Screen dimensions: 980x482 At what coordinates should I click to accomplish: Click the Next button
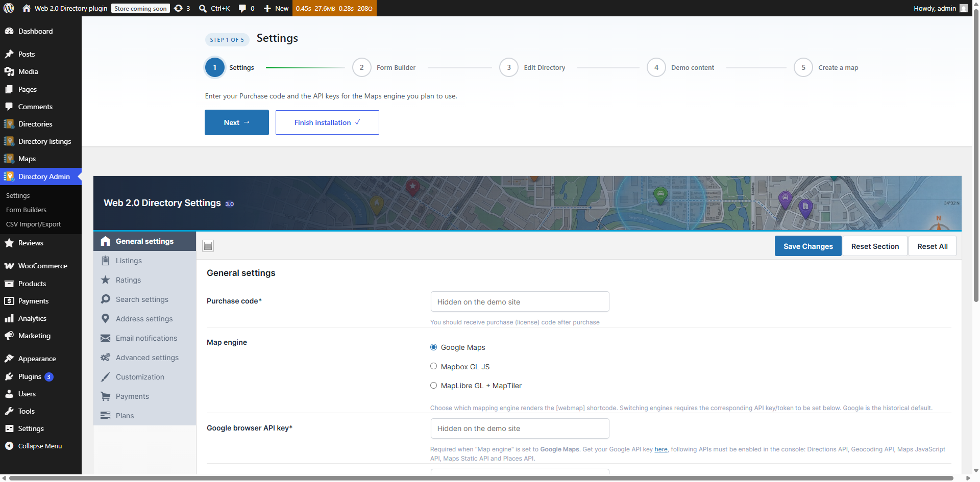point(237,122)
